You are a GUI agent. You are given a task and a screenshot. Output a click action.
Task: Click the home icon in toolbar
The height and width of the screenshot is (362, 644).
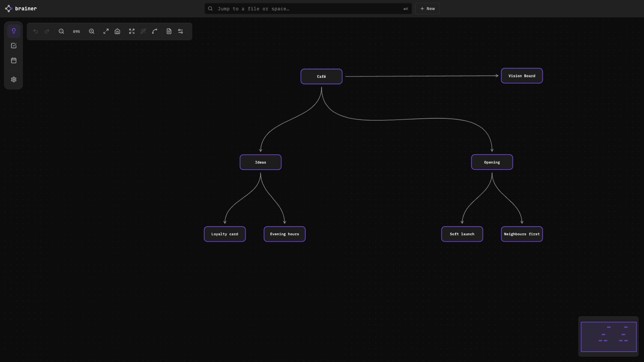point(118,31)
